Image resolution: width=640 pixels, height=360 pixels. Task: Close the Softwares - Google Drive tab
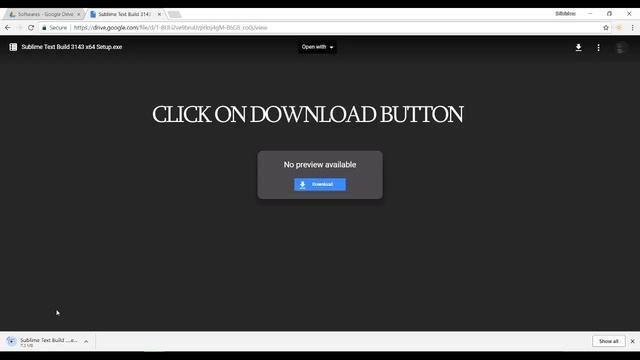pyautogui.click(x=78, y=14)
